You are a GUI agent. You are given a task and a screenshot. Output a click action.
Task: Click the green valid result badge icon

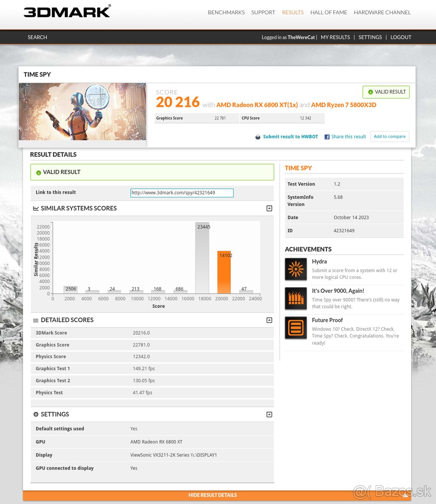tap(370, 92)
